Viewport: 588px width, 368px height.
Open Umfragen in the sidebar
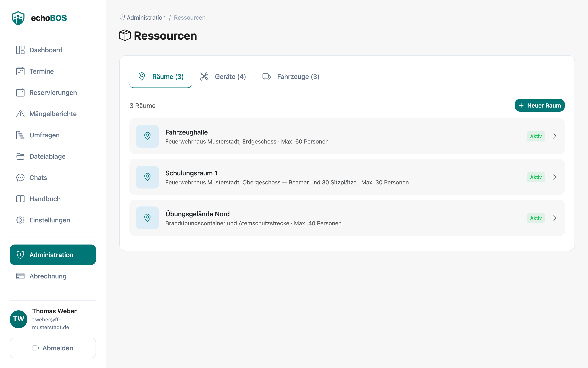click(x=53, y=135)
